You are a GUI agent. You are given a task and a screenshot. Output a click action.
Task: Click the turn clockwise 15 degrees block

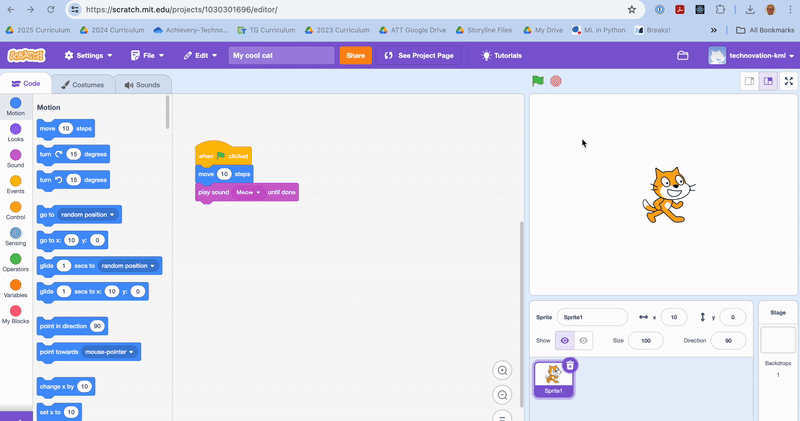(73, 155)
